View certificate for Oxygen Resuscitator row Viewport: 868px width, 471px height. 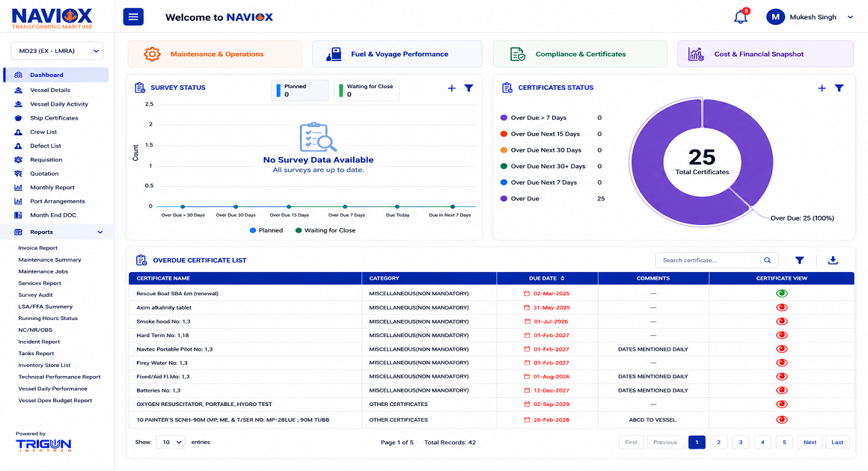[x=782, y=404]
